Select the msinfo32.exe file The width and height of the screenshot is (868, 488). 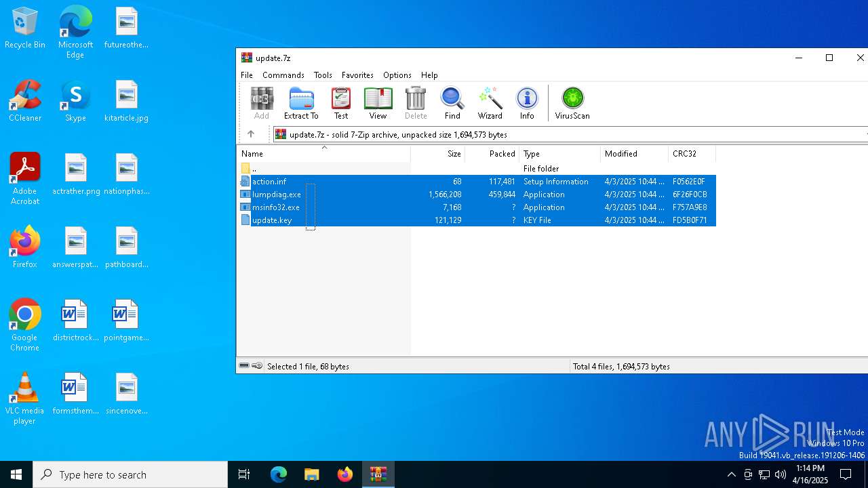coord(276,207)
